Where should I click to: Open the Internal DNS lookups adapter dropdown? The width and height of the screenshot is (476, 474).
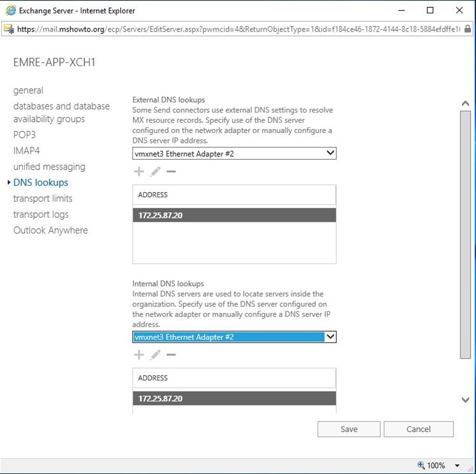234,337
